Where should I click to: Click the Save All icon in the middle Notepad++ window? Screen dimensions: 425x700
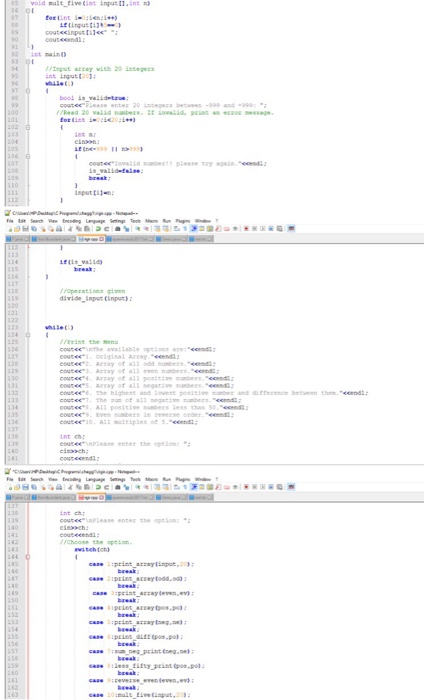(34, 229)
